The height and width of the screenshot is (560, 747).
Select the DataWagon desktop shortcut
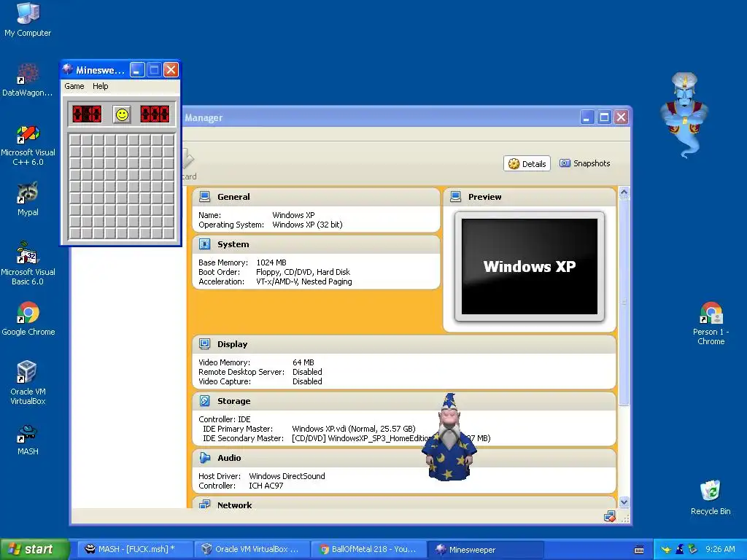click(x=28, y=80)
